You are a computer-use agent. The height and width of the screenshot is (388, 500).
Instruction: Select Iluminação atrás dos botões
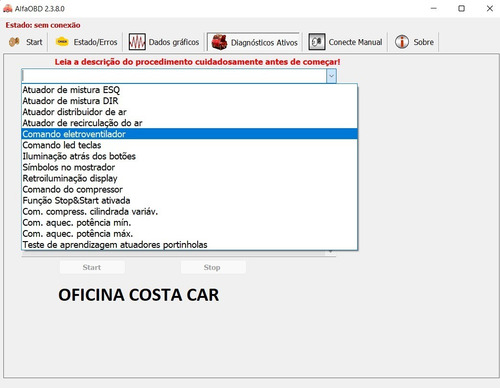[x=189, y=156]
